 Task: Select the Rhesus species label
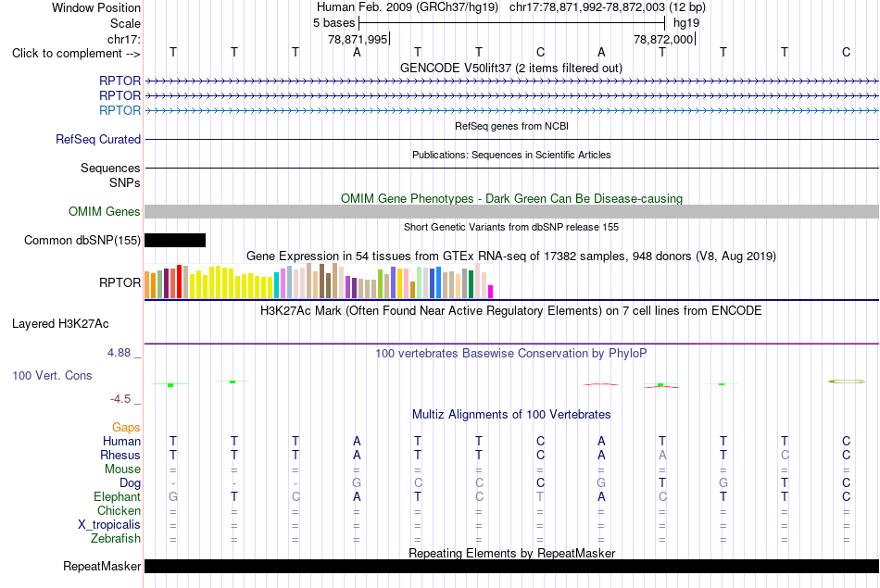tap(120, 455)
